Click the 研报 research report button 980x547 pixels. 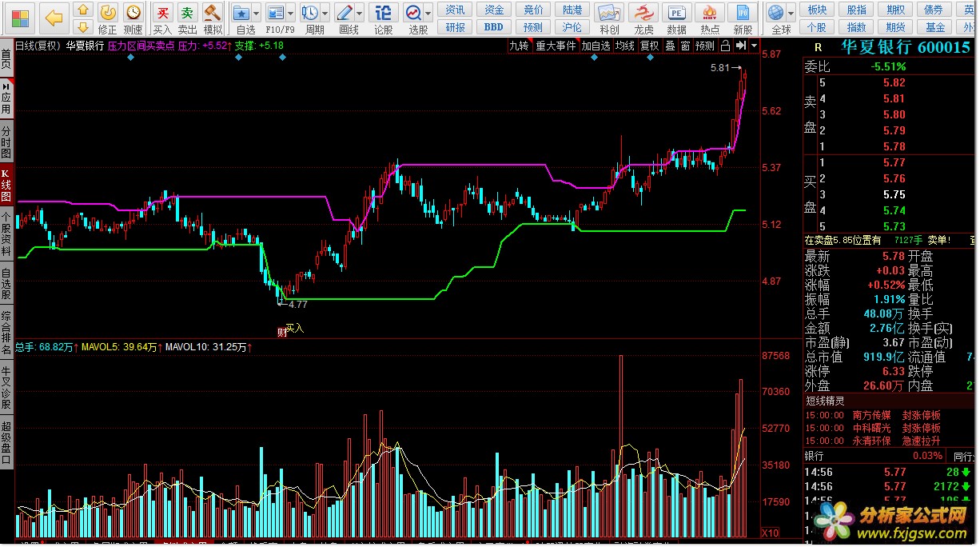pyautogui.click(x=455, y=27)
